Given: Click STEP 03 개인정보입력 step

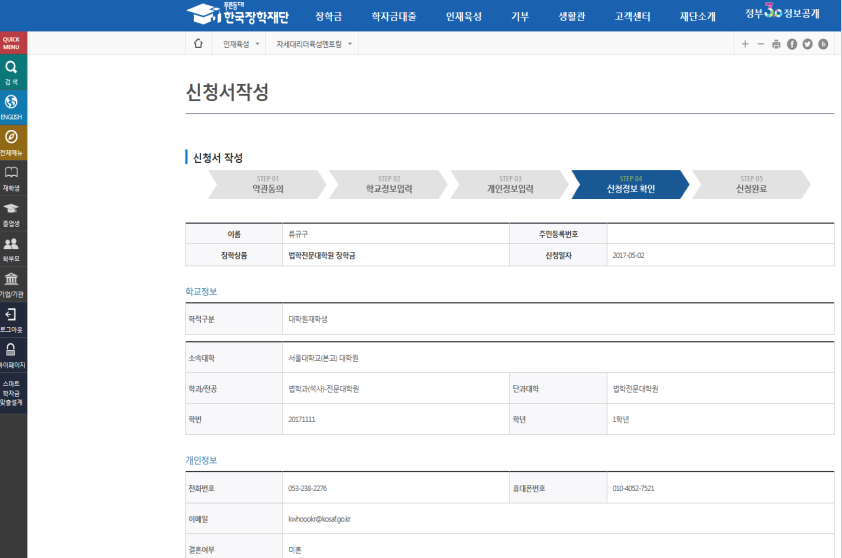Looking at the screenshot, I should (510, 184).
